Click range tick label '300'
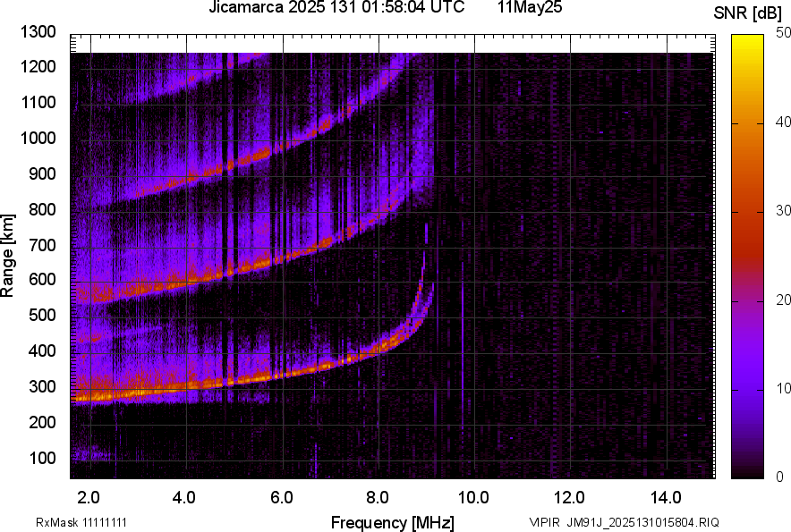This screenshot has height=532, width=791. point(42,387)
